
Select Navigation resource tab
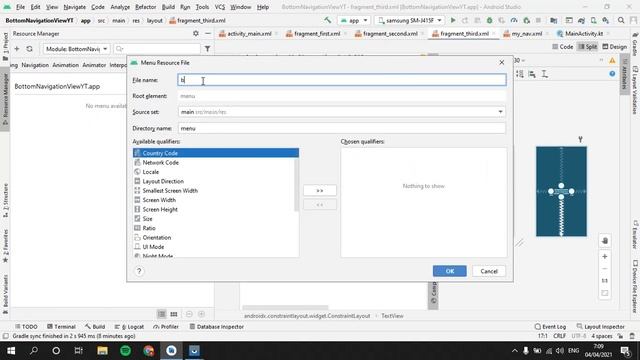click(35, 65)
